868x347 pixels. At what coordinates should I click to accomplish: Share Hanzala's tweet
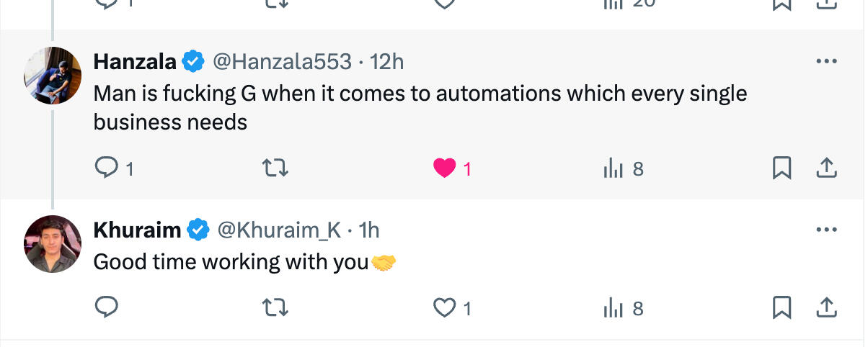[x=825, y=168]
